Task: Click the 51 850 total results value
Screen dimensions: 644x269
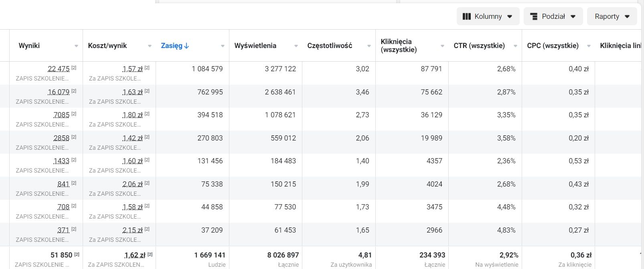Action: pos(61,255)
